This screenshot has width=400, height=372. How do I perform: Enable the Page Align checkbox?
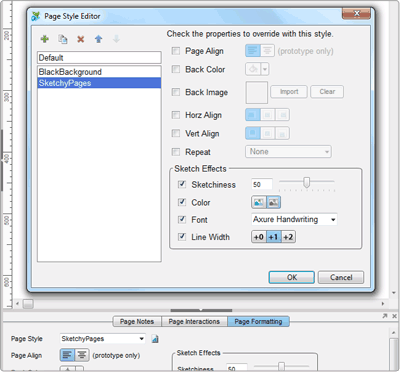(x=176, y=51)
